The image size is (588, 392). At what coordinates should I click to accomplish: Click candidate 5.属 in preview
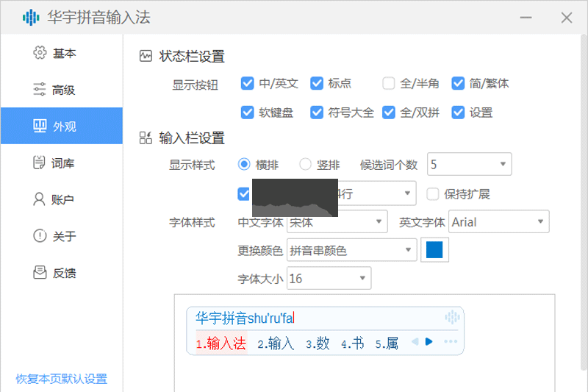[387, 343]
